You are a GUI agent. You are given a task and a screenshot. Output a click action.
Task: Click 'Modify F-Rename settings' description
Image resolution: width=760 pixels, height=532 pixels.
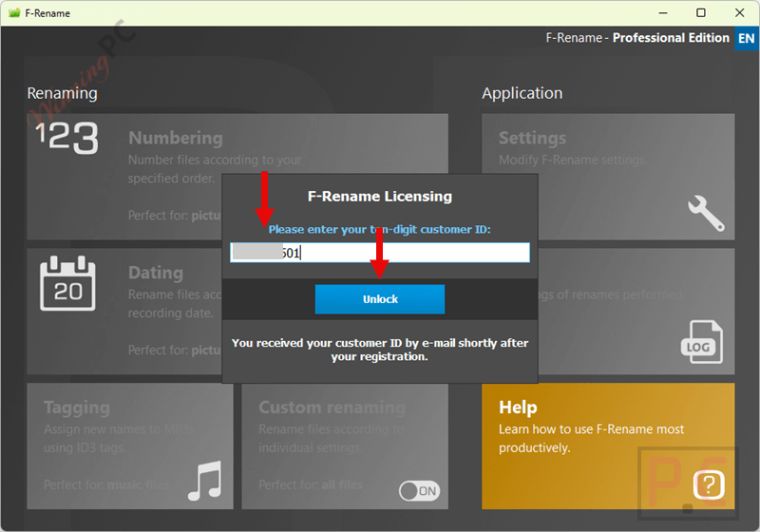[x=573, y=160]
